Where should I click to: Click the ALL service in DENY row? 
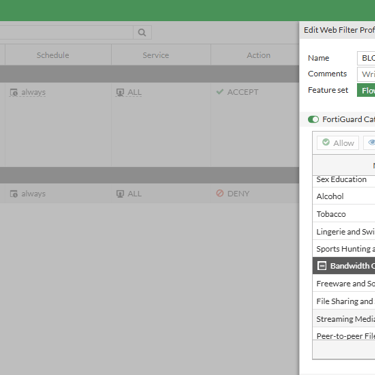[135, 194]
